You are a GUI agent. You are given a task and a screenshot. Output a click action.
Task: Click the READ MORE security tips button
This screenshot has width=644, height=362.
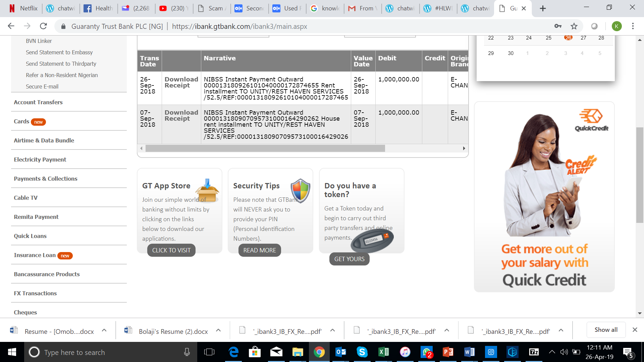(x=259, y=250)
